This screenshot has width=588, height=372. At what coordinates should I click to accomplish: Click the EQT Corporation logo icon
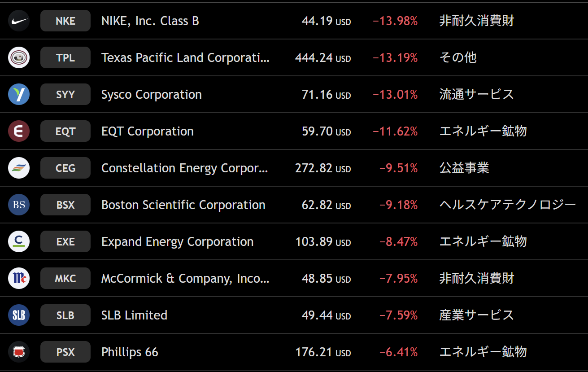tap(19, 131)
